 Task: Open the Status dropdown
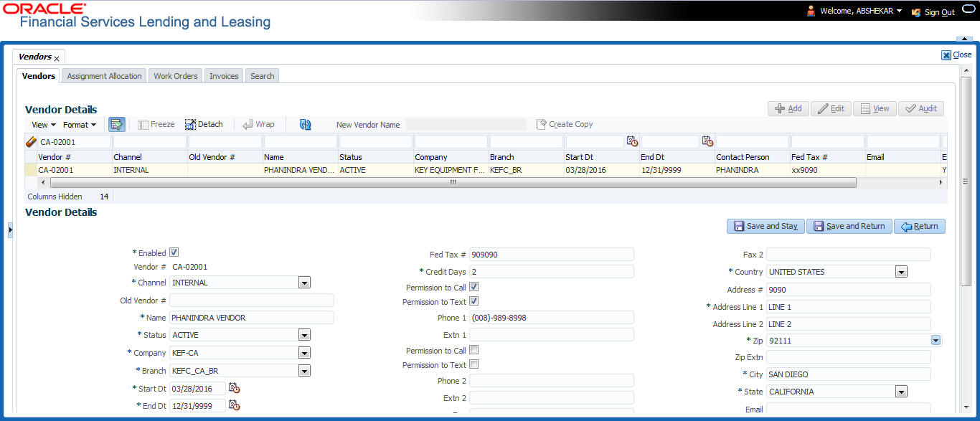[x=304, y=335]
